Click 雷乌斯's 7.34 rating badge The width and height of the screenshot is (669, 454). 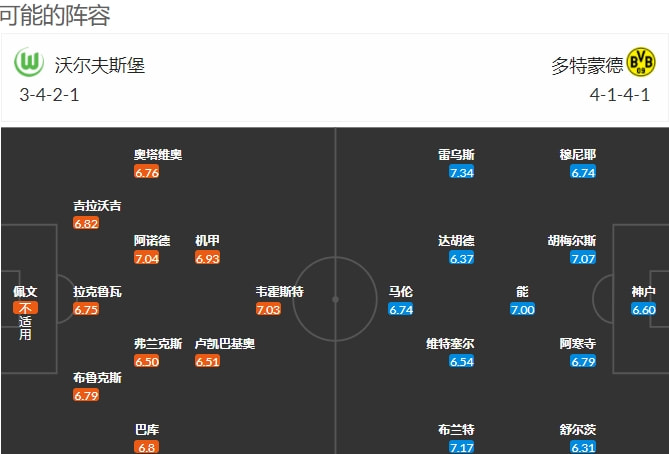coord(461,172)
